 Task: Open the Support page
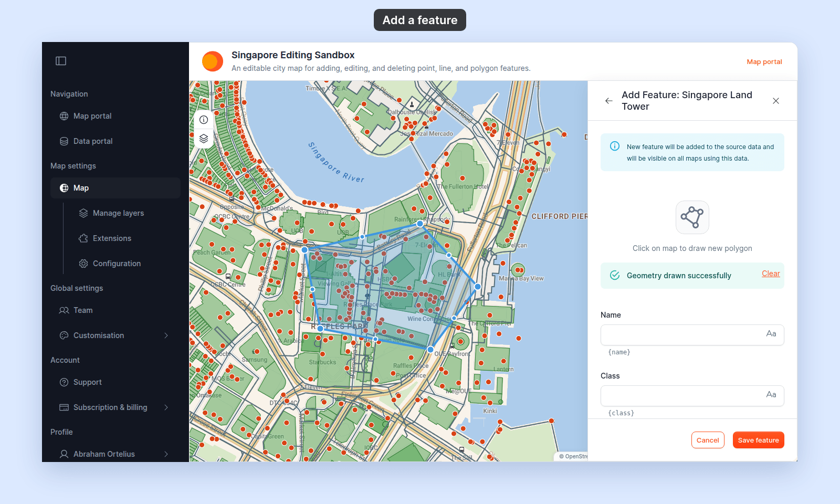pos(115,382)
